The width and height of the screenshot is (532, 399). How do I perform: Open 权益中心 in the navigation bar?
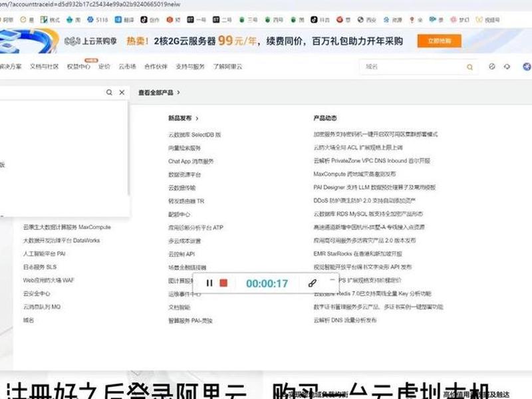click(78, 66)
